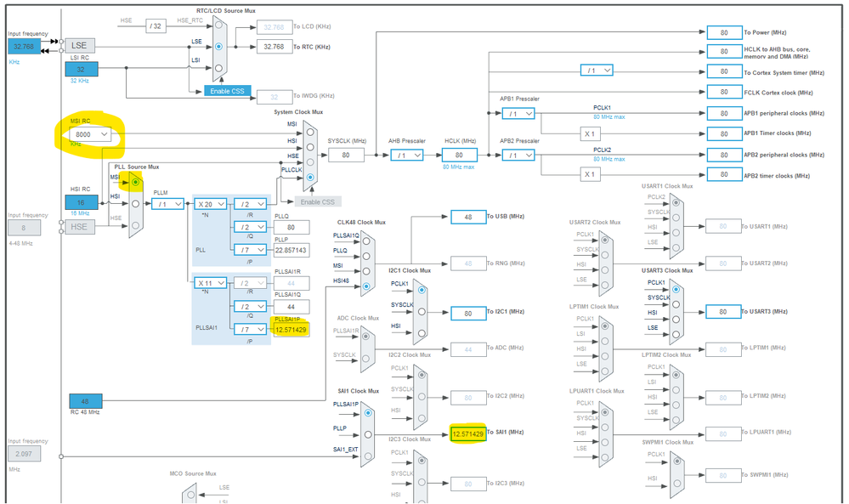Click the To I2C1 (MHz) 80 box
849x504 pixels.
[x=467, y=314]
